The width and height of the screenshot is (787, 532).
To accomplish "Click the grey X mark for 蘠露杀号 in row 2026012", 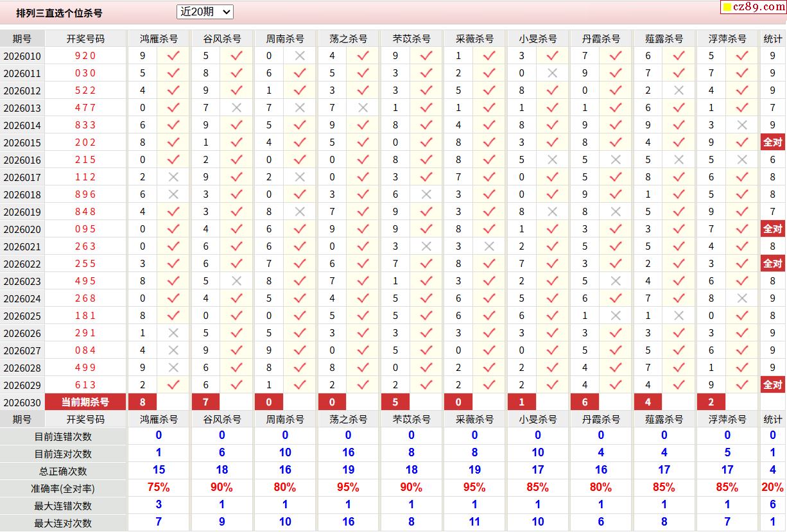I will point(679,90).
